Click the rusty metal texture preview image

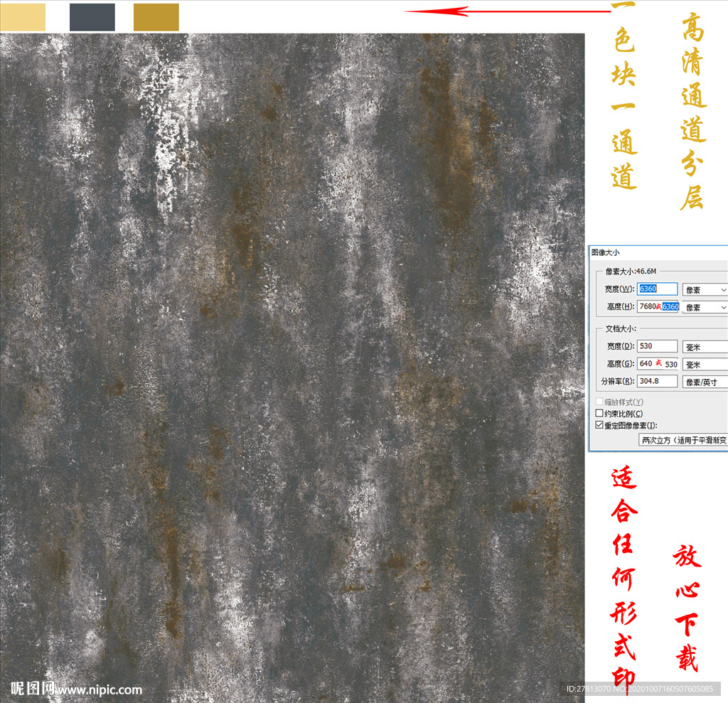point(292,367)
